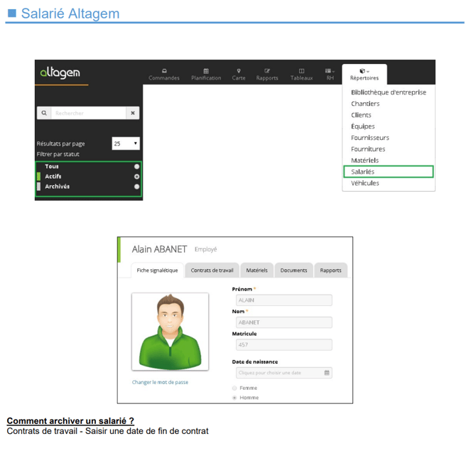Select Chantiers from Répertoires list
The image size is (476, 458).
click(x=365, y=104)
